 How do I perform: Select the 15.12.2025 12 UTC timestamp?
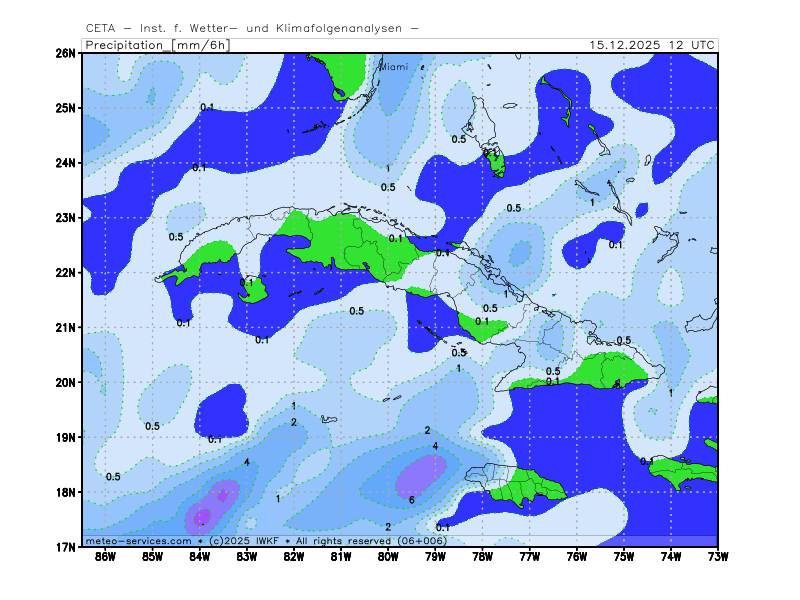tap(652, 45)
